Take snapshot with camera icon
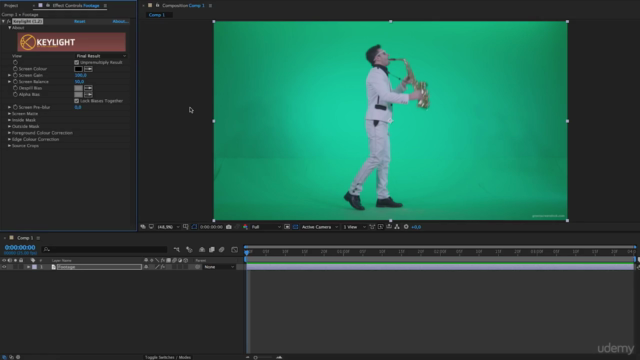This screenshot has width=640, height=360. click(x=229, y=227)
